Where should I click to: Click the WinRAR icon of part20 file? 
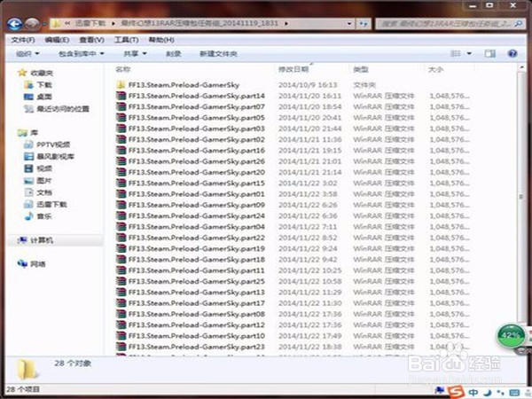[x=121, y=172]
